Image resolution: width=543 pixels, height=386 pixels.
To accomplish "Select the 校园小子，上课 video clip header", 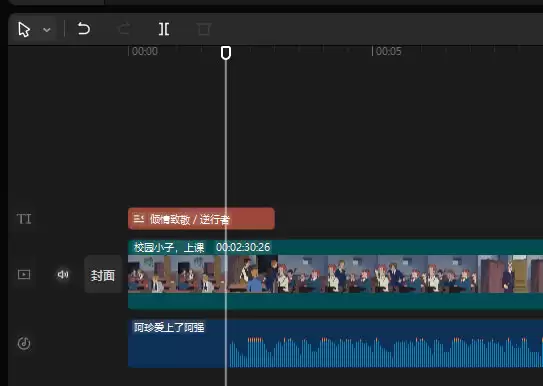I will pyautogui.click(x=169, y=247).
